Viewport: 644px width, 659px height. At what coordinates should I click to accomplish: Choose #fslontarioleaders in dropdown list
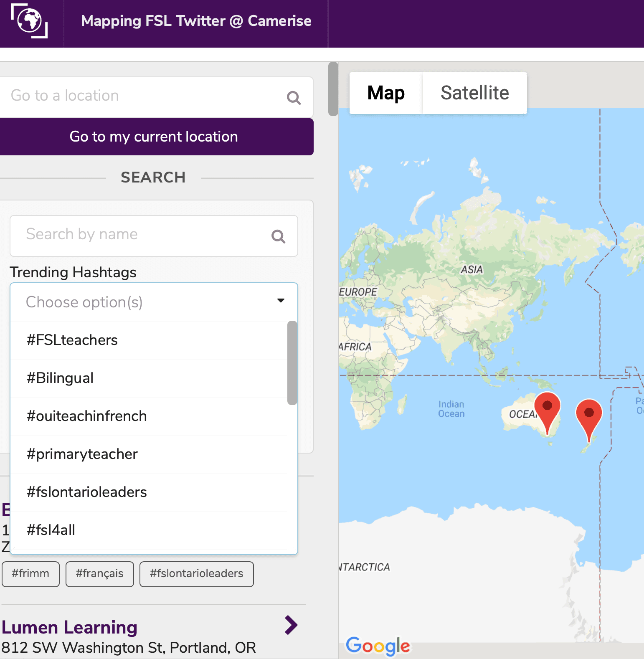click(x=149, y=492)
